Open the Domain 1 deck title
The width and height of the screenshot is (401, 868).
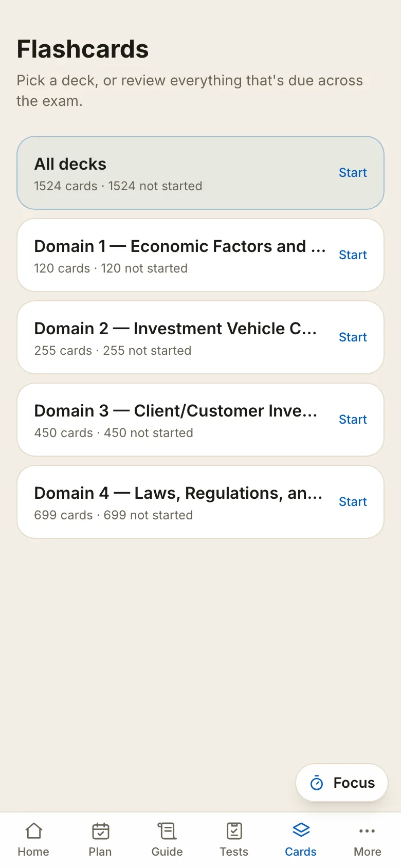click(x=180, y=246)
